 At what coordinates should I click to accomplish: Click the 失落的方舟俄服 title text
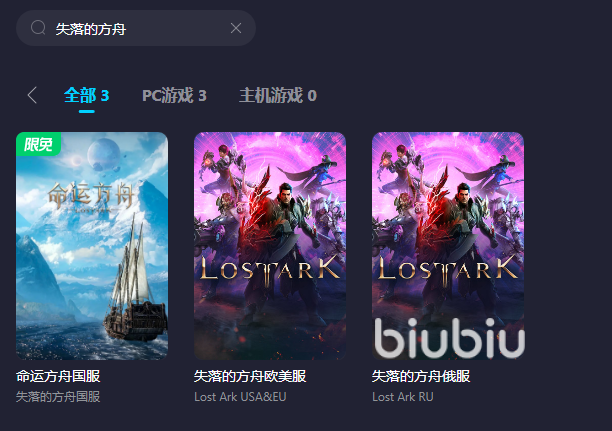tap(421, 376)
